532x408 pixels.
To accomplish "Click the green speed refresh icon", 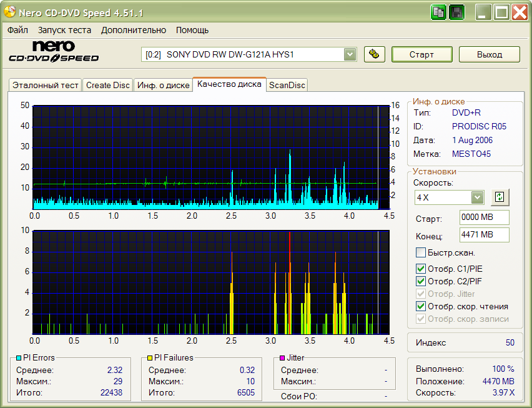I will tap(499, 197).
